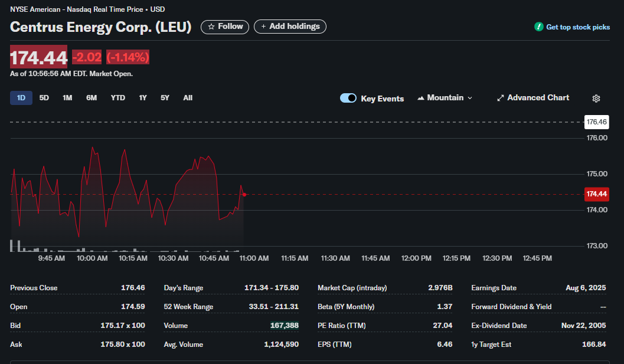This screenshot has height=364, width=624.
Task: Open the Advanced Chart view
Action: 533,98
